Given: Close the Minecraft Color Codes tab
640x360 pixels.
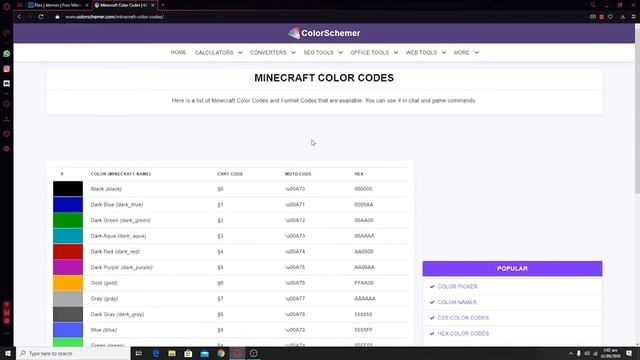Looking at the screenshot, I should (x=153, y=5).
